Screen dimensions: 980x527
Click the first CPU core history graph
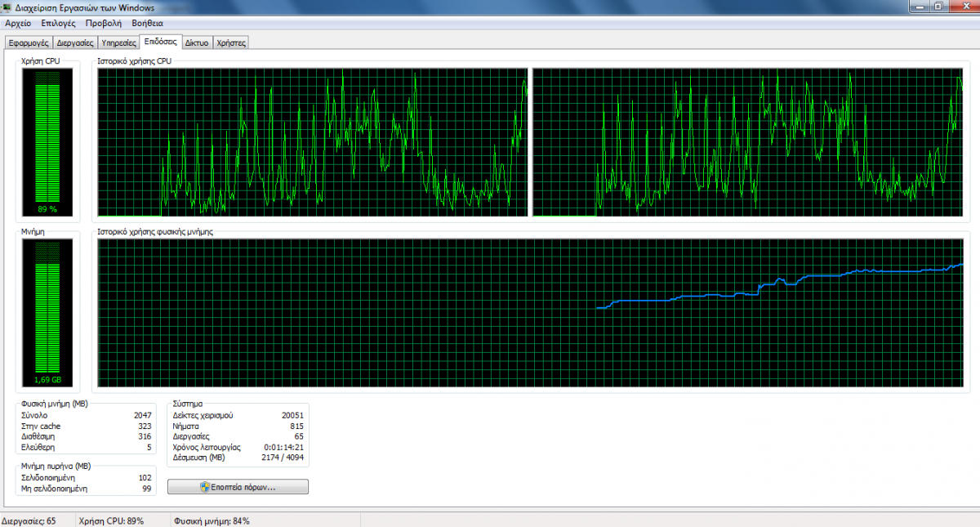[313, 142]
